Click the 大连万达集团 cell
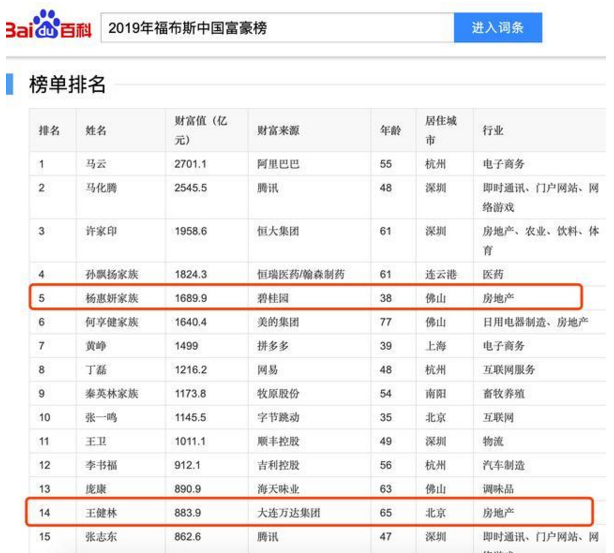 [289, 513]
